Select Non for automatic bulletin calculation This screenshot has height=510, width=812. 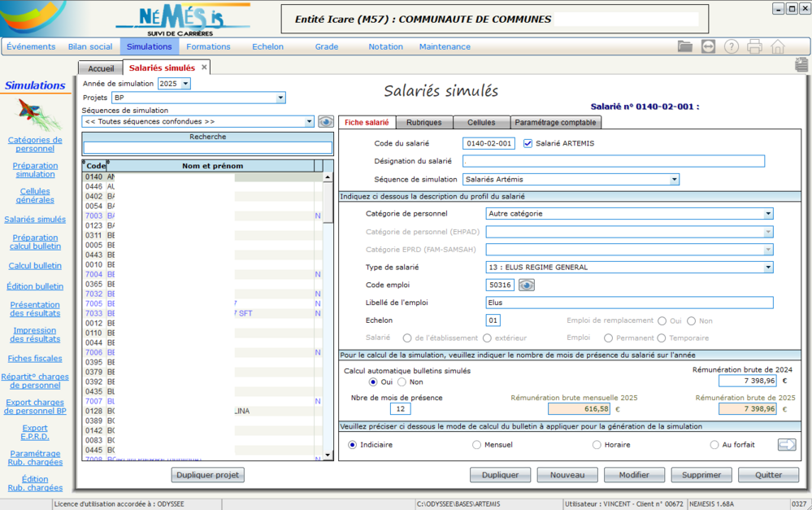(402, 382)
